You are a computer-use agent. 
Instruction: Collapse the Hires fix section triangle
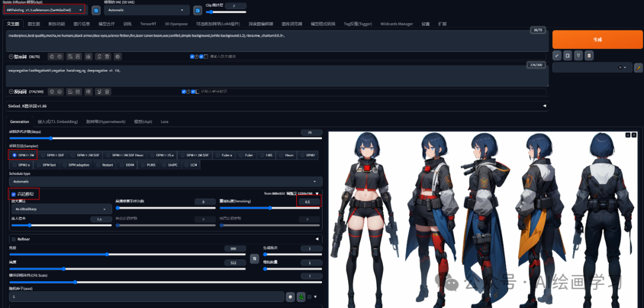[317, 193]
